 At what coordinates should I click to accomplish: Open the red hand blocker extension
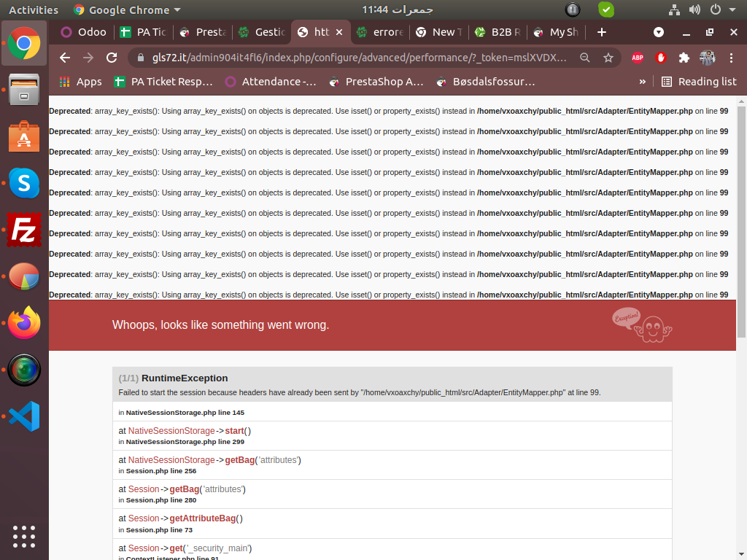[660, 58]
